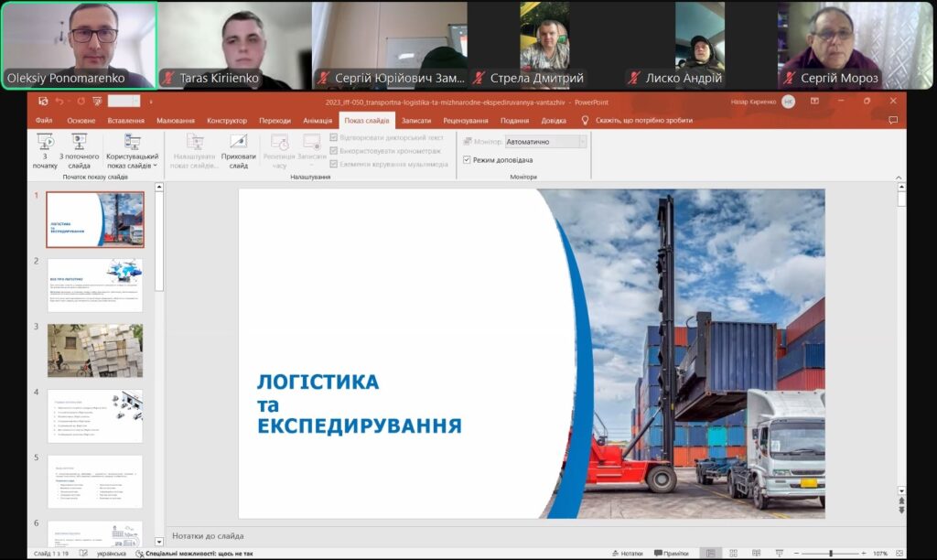The width and height of the screenshot is (937, 560).
Task: Select Oleksiy Ponomarenko video tile
Action: tap(79, 46)
